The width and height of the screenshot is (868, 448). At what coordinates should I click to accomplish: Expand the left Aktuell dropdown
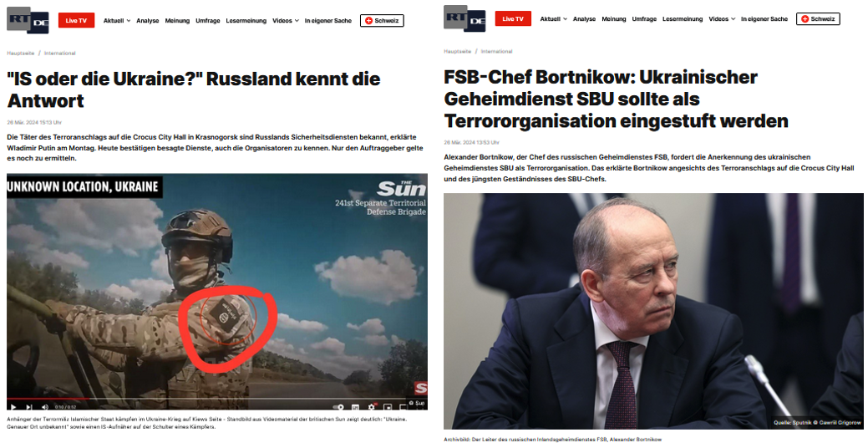117,21
